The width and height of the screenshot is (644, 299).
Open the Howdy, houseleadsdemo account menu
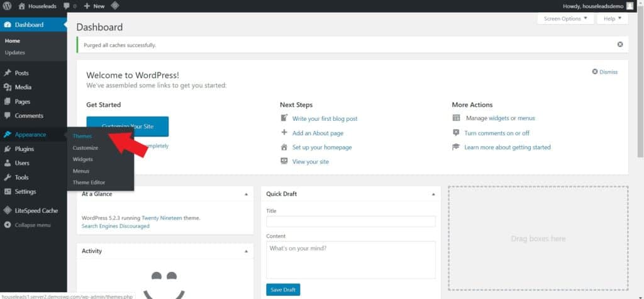[x=598, y=6]
